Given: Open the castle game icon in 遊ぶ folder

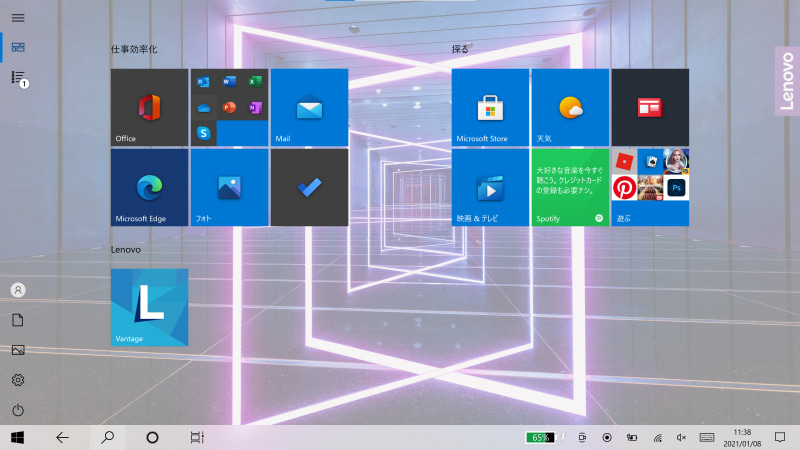Looking at the screenshot, I should point(651,188).
